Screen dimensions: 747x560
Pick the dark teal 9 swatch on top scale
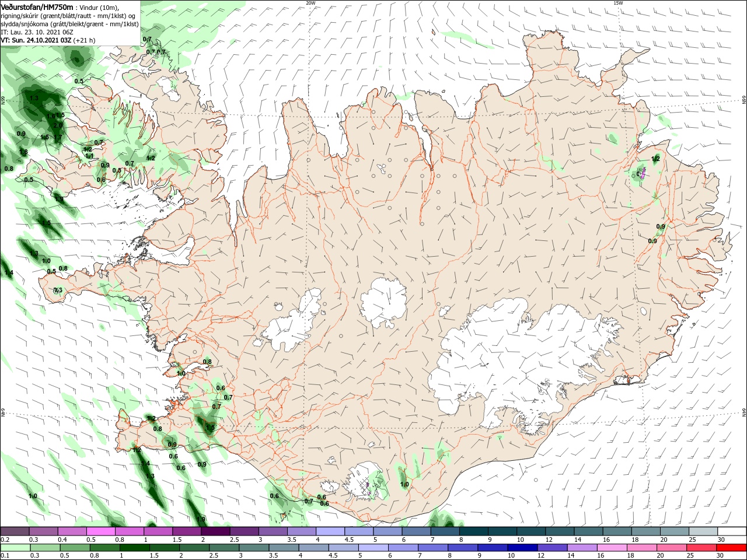[x=502, y=531]
